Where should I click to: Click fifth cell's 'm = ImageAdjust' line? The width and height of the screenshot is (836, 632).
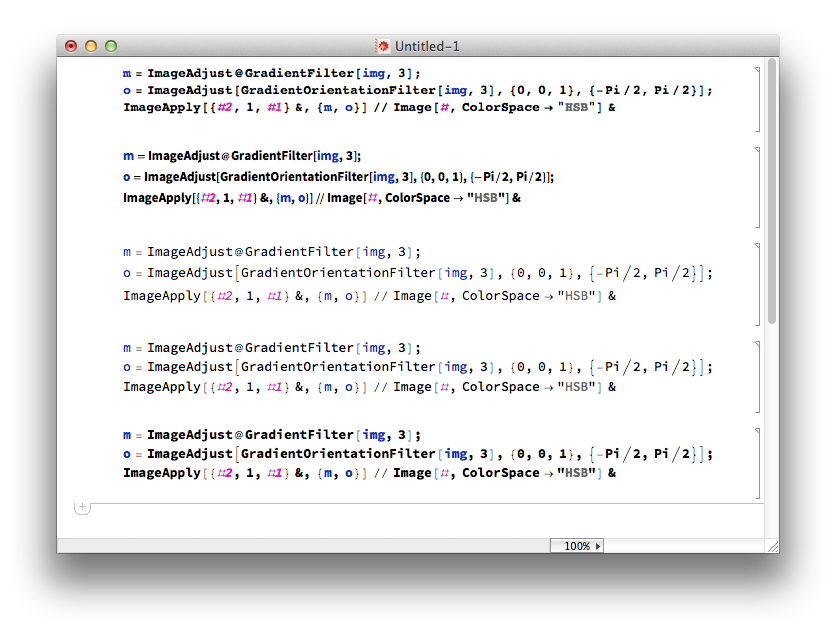pos(271,435)
